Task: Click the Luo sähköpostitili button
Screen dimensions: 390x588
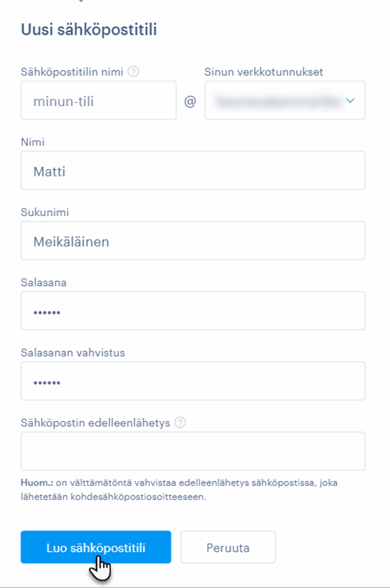Action: pos(96,547)
